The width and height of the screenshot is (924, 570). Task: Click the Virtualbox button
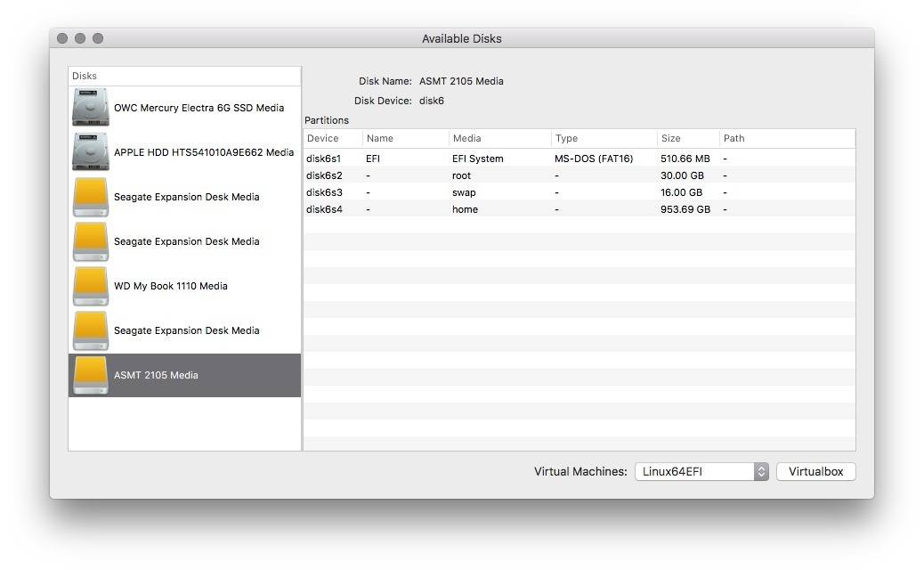[x=815, y=471]
